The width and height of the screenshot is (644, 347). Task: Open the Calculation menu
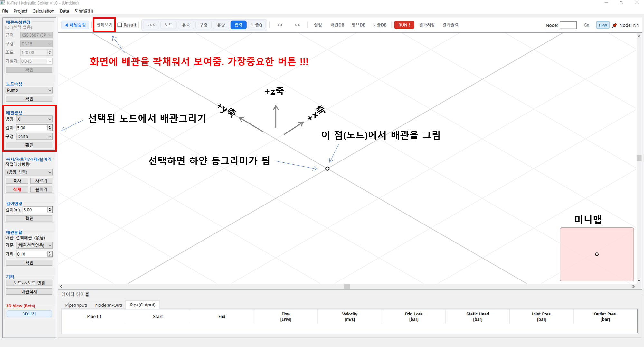tap(43, 11)
